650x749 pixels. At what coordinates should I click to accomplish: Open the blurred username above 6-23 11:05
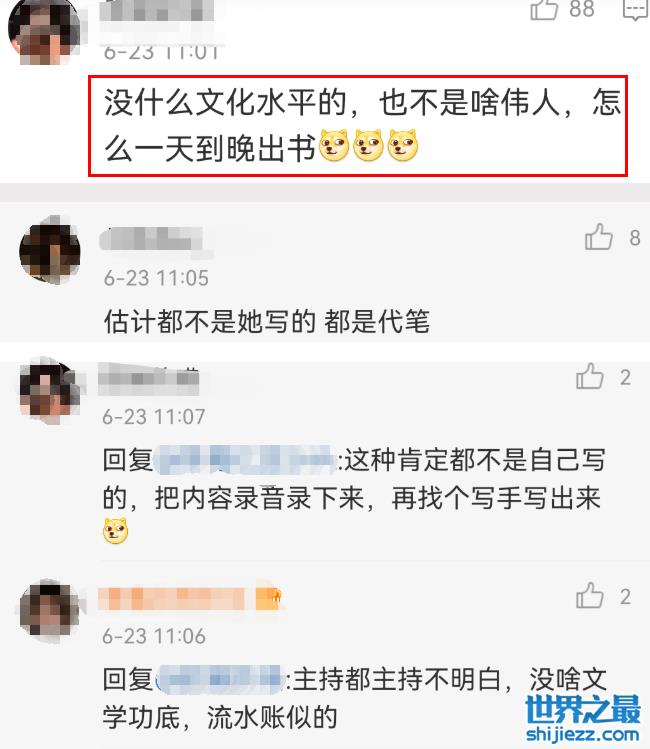(151, 239)
